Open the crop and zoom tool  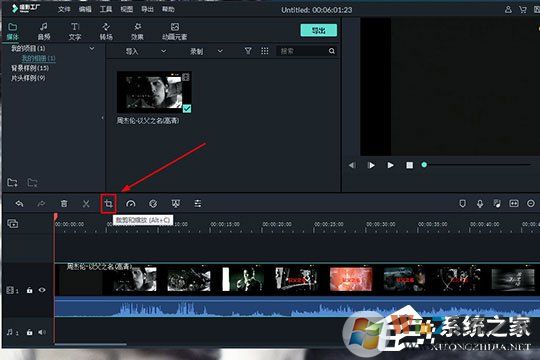[x=108, y=204]
